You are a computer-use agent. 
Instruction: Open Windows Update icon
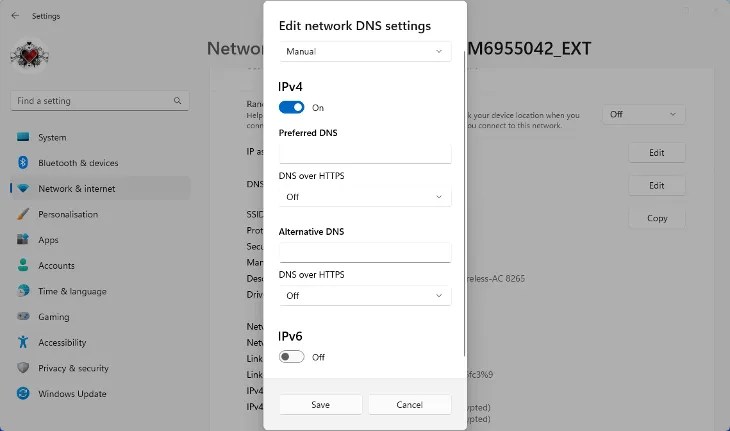click(23, 393)
